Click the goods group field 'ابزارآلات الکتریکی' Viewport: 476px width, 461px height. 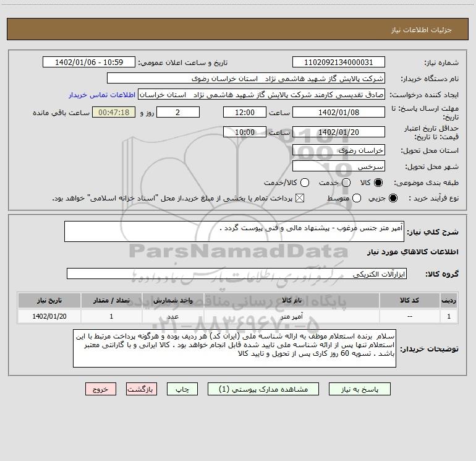pyautogui.click(x=237, y=274)
